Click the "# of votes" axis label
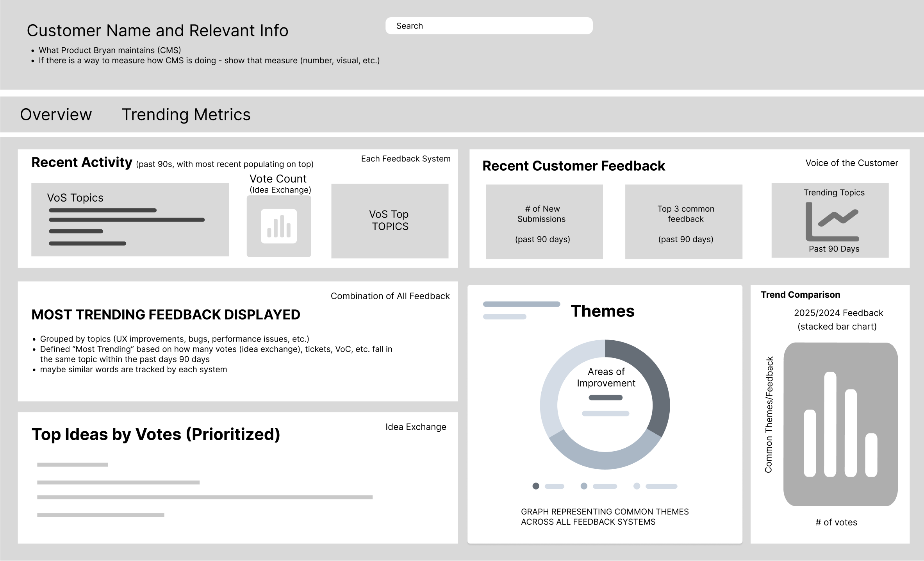 pyautogui.click(x=836, y=522)
